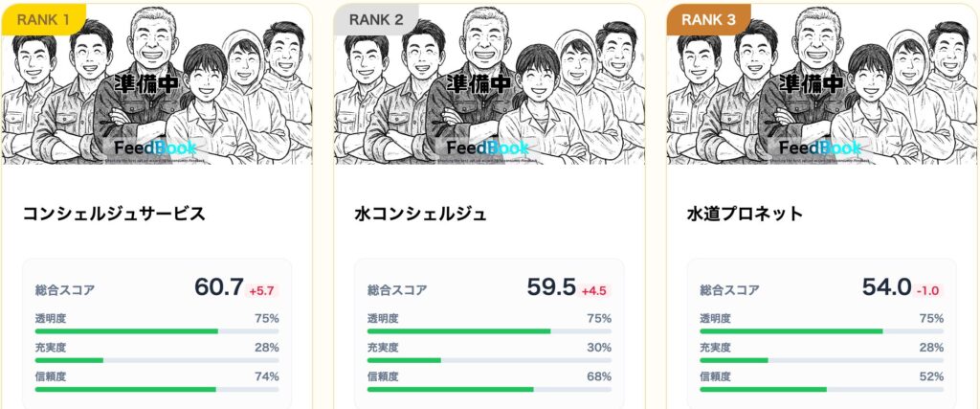Click the -1.0 score change badge
The height and width of the screenshot is (409, 980).
point(928,291)
